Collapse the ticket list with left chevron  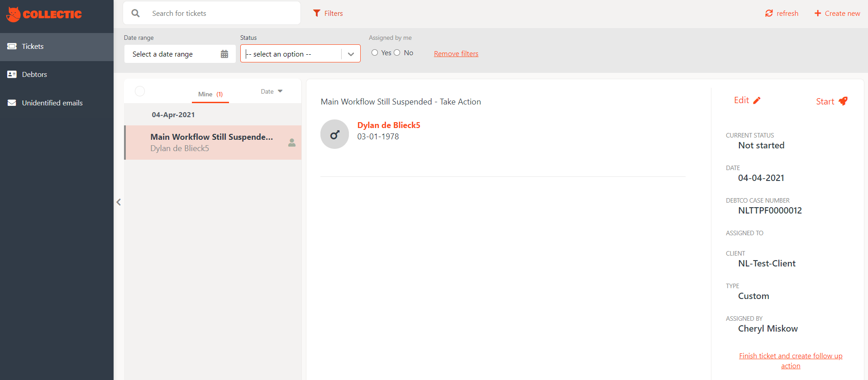point(119,202)
